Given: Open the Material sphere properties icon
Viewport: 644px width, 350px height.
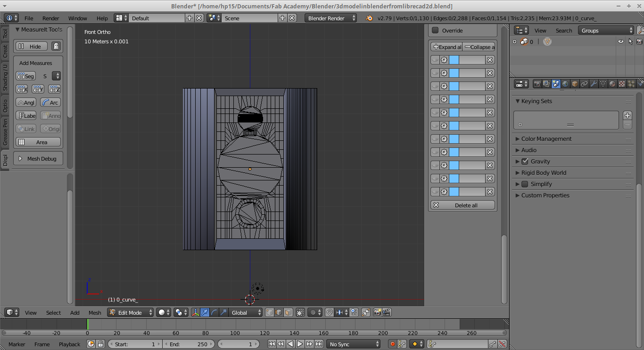Looking at the screenshot, I should coord(612,84).
